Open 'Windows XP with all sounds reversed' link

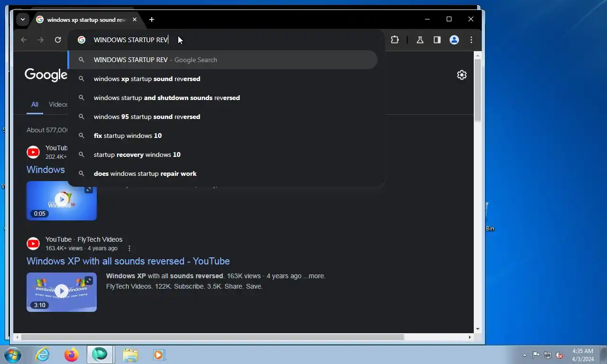[x=128, y=261]
